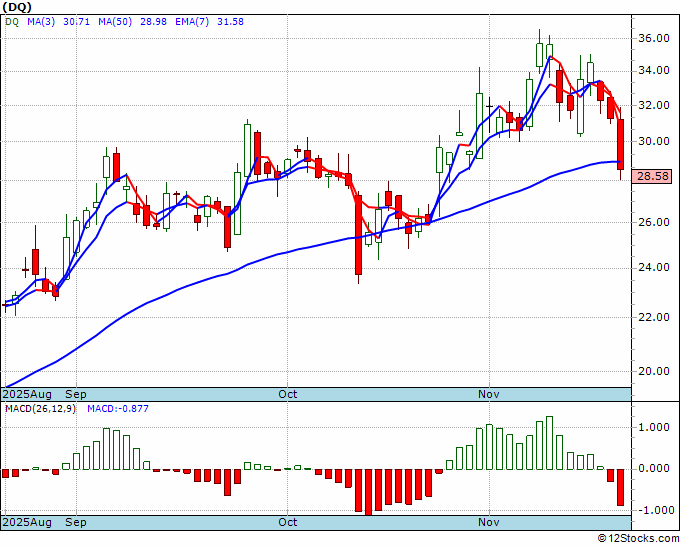
Task: Click the 32.00 price axis label
Action: (x=654, y=105)
